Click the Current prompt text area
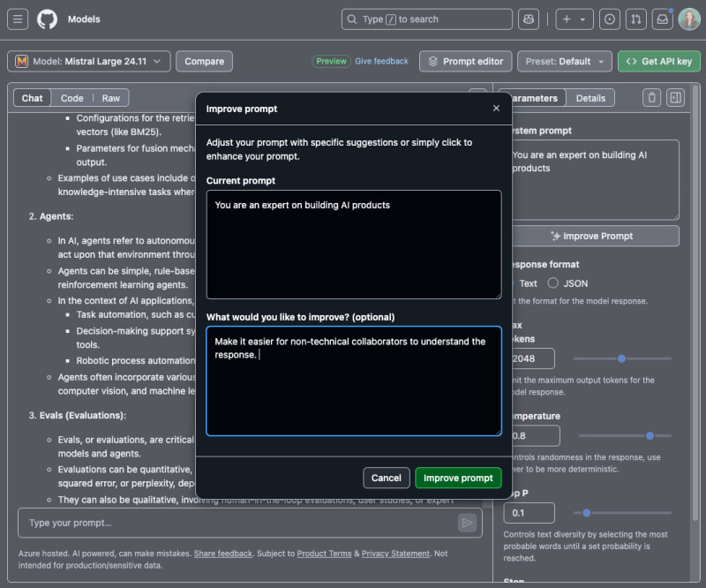Image resolution: width=706 pixels, height=588 pixels. pos(354,245)
